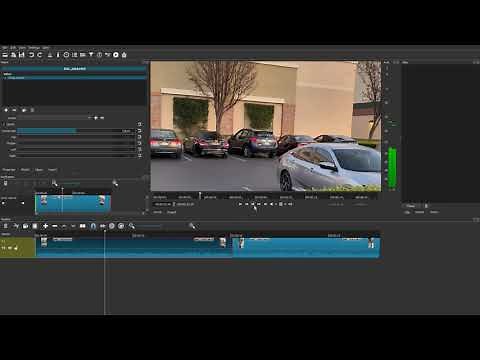Zoom out the keyframes view
480x360 pixels.
[x=54, y=183]
